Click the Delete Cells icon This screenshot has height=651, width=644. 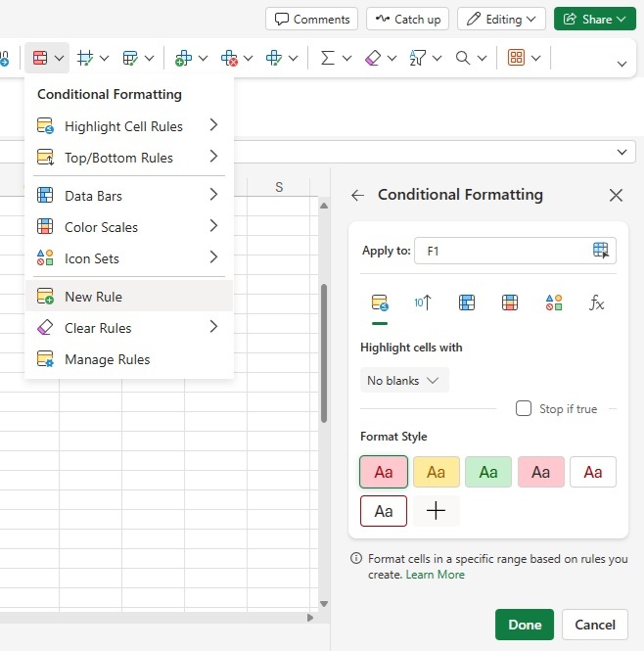tap(229, 58)
